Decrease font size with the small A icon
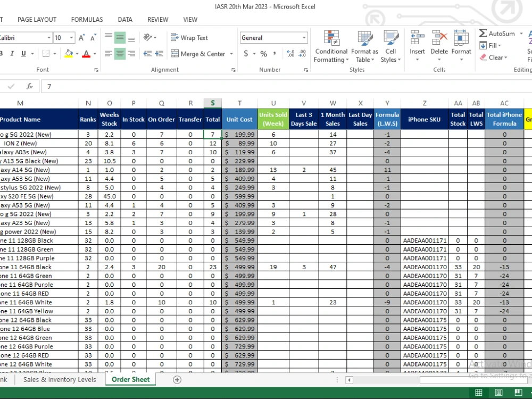The width and height of the screenshot is (532, 399). [93, 38]
